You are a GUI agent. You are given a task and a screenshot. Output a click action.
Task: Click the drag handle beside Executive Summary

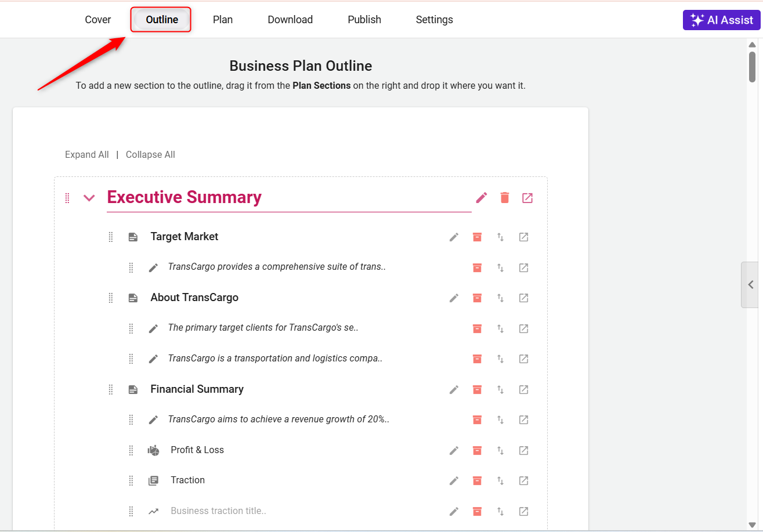click(x=67, y=198)
